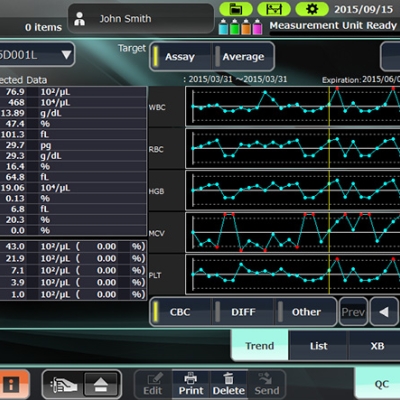Select the Other parameter group
This screenshot has width=400, height=400.
point(306,312)
